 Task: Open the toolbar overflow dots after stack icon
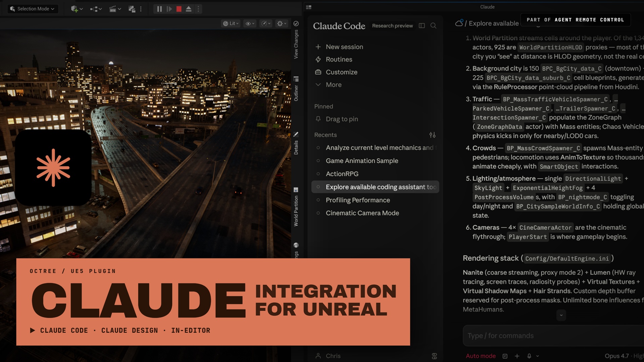pyautogui.click(x=141, y=9)
